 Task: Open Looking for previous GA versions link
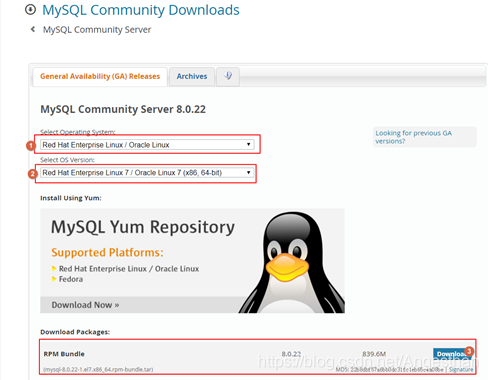[413, 137]
